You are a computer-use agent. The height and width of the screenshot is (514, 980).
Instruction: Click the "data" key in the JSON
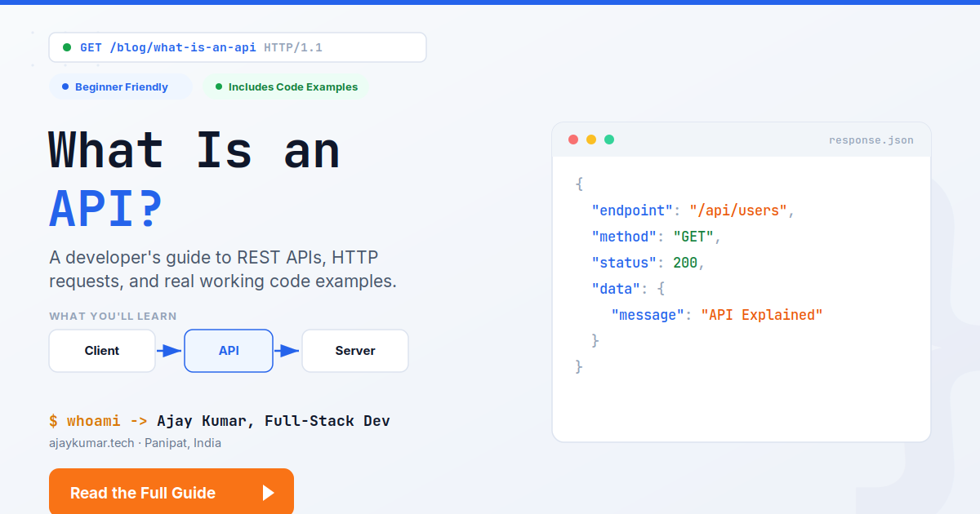[616, 289]
